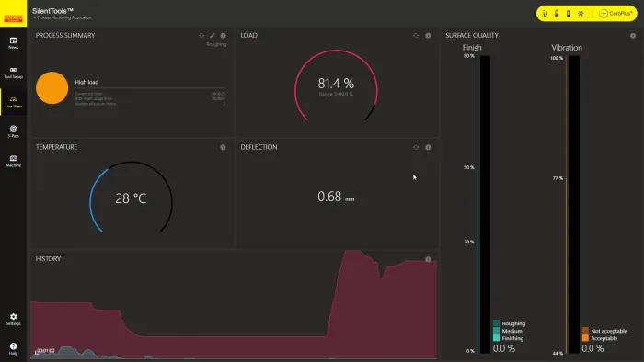Reset the Deflection panel
The width and height of the screenshot is (644, 362).
[x=416, y=147]
